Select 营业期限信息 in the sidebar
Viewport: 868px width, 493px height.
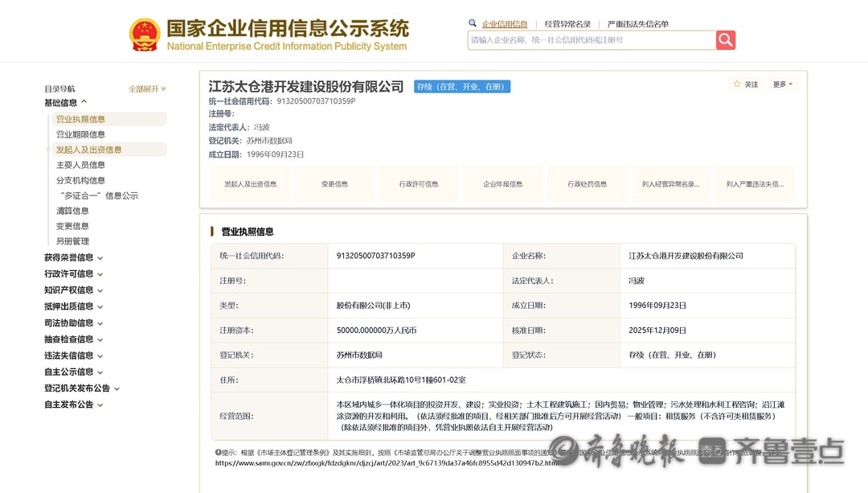coord(80,134)
